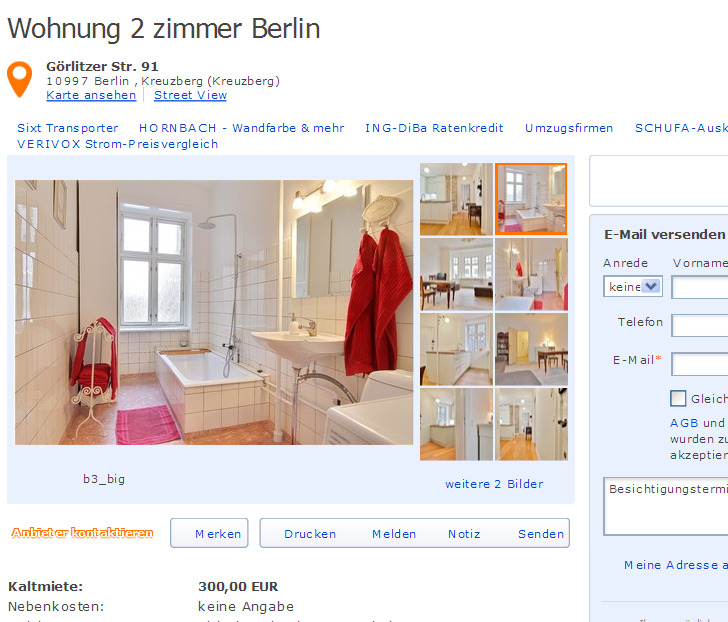728x622 pixels.
Task: Open the Karte ansehen link
Action: click(91, 95)
